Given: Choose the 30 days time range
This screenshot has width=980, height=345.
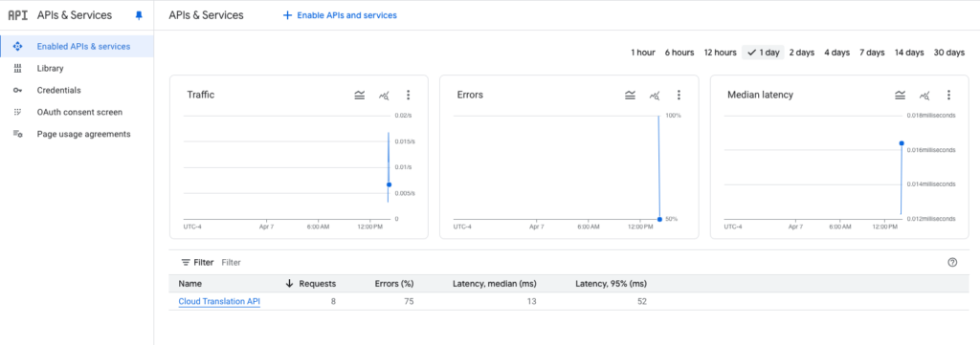Looking at the screenshot, I should tap(948, 53).
